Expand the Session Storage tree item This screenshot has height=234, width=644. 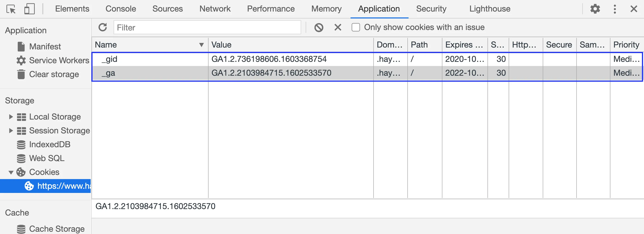[x=11, y=130]
